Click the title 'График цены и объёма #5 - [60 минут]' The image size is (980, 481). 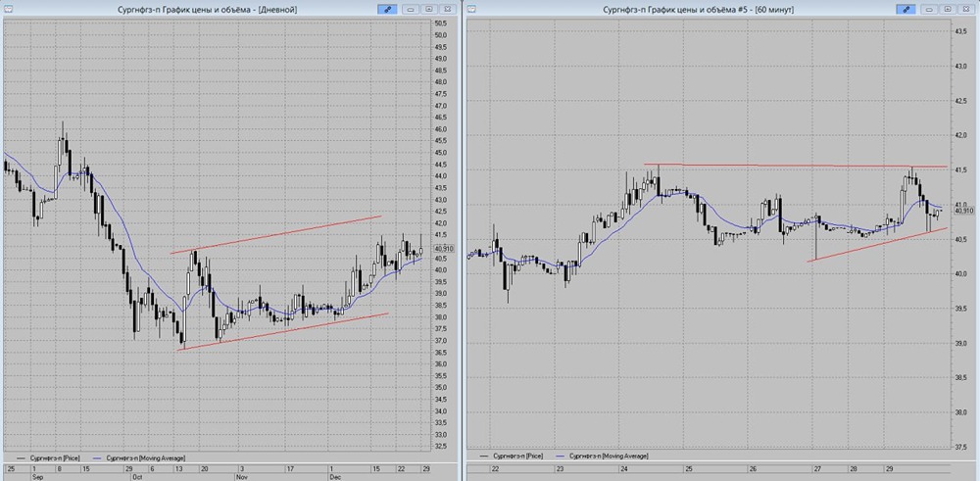point(723,10)
